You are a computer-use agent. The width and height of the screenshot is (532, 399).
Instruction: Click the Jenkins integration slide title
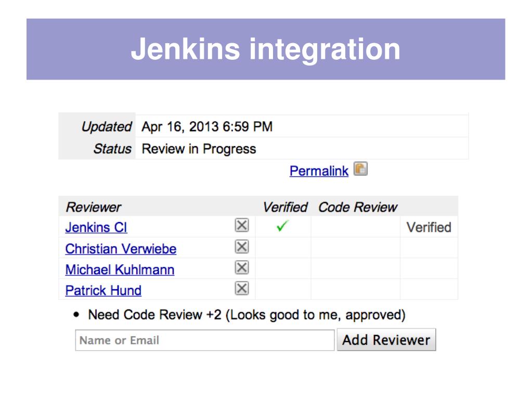click(x=266, y=49)
